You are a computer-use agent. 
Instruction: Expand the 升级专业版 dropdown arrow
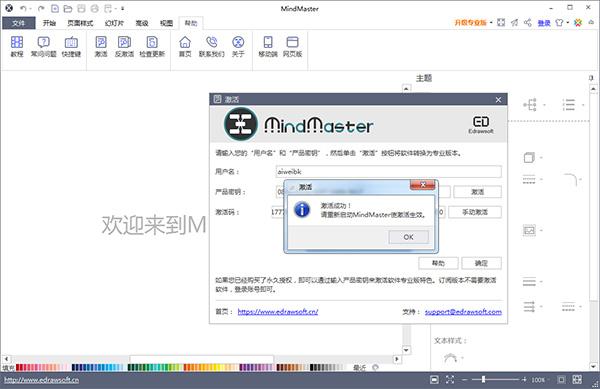click(491, 23)
